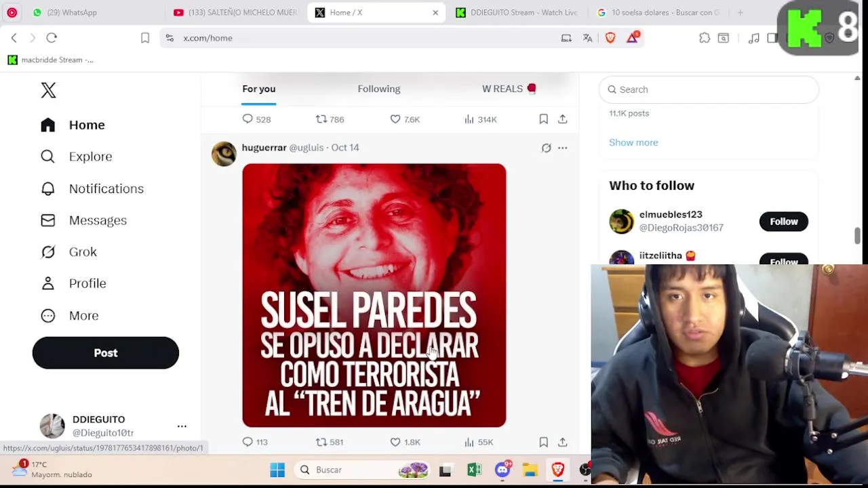
Task: View analytics showing 55K views
Action: (479, 442)
